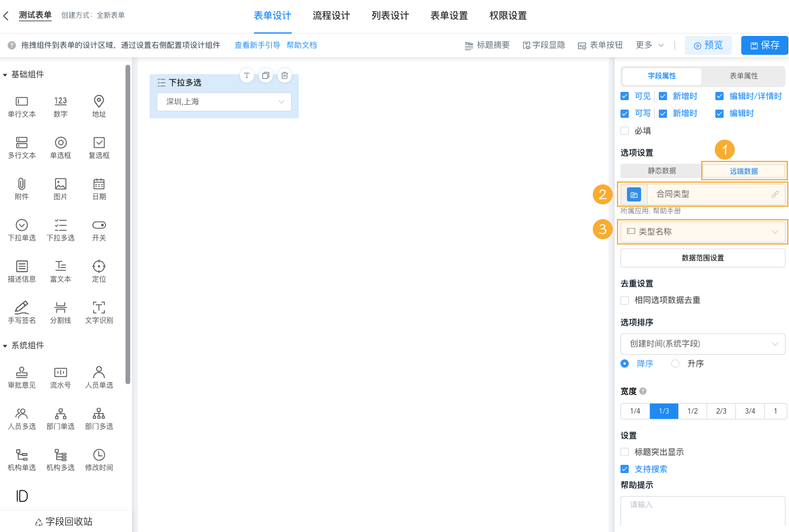
Task: Check 相同选项数据去重 deduplication option
Action: click(625, 300)
